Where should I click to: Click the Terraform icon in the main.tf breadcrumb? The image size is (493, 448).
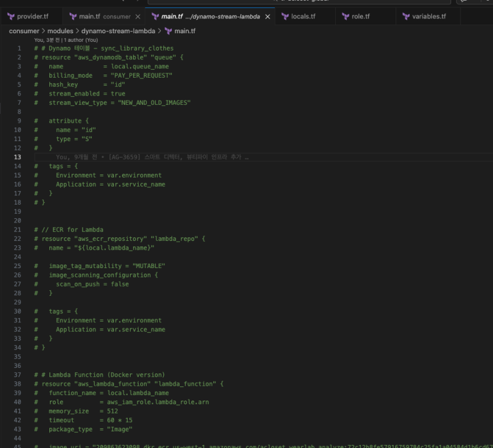click(x=168, y=30)
